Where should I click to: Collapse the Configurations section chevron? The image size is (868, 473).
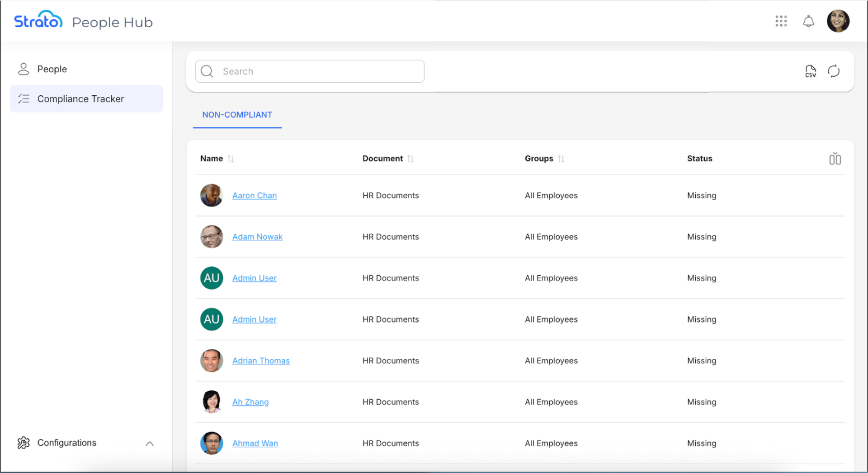tap(150, 444)
